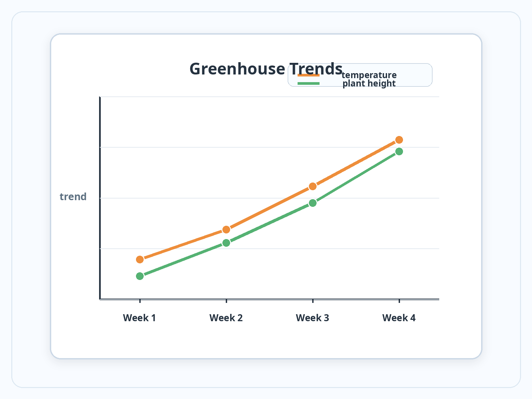The image size is (532, 399).
Task: Click the Week 4 axis label
Action: [399, 318]
